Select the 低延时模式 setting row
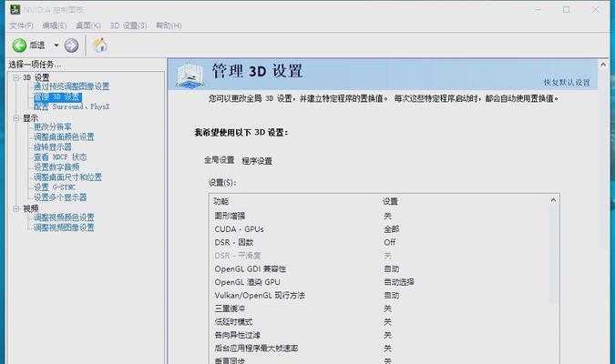615x364 pixels. [381, 322]
